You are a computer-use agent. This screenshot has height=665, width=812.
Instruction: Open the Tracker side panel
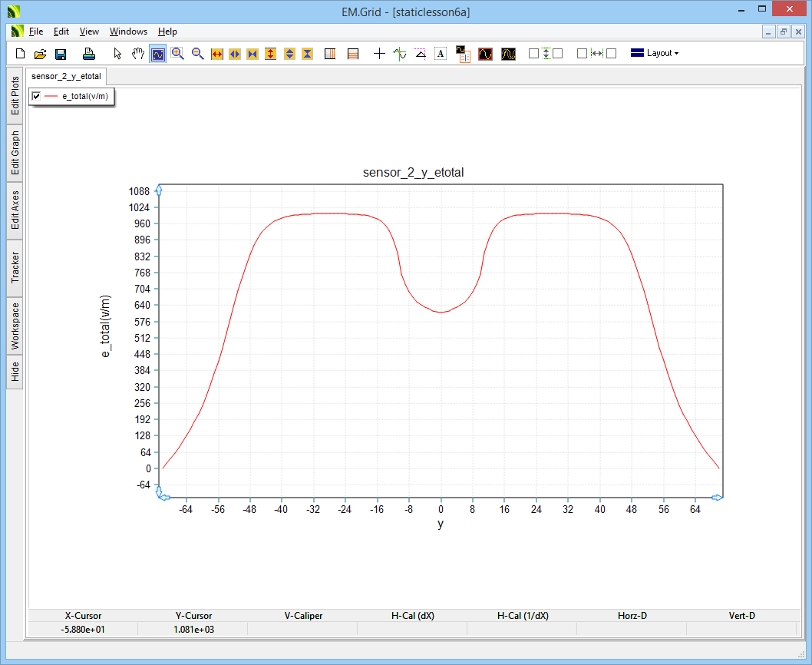15,268
